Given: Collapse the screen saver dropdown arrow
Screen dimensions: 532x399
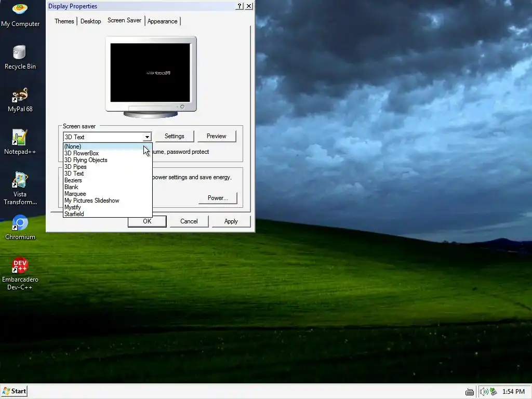Looking at the screenshot, I should [147, 137].
